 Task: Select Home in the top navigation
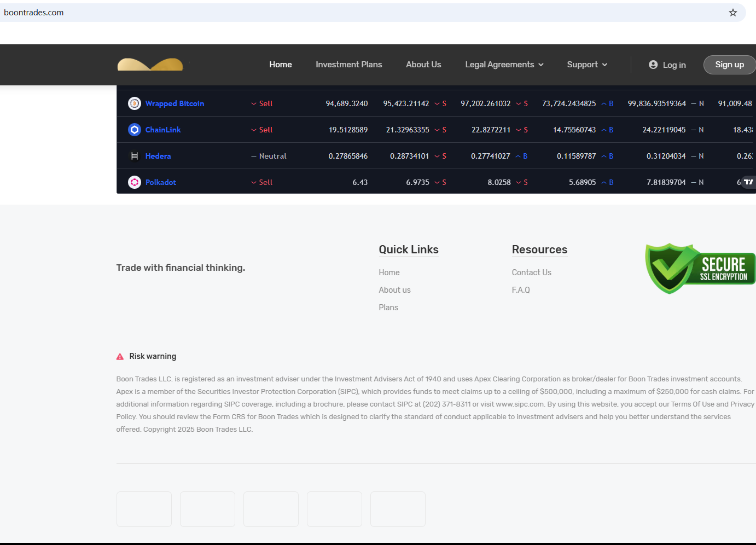[x=280, y=65]
